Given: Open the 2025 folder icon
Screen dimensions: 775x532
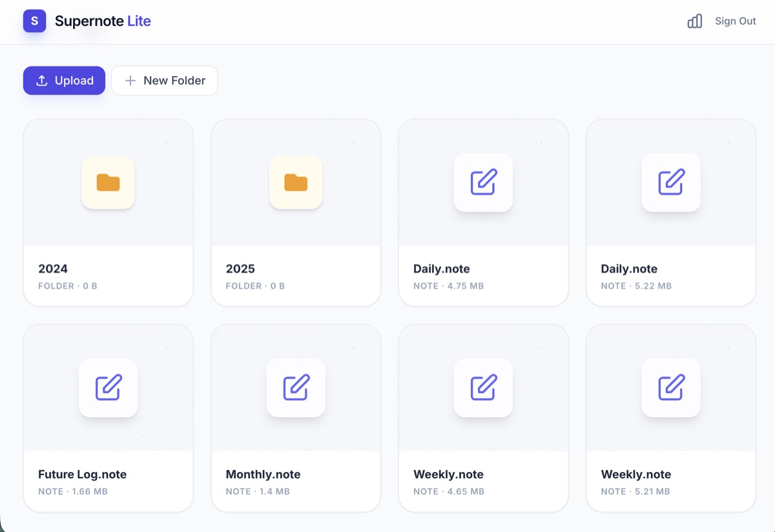Looking at the screenshot, I should (296, 183).
